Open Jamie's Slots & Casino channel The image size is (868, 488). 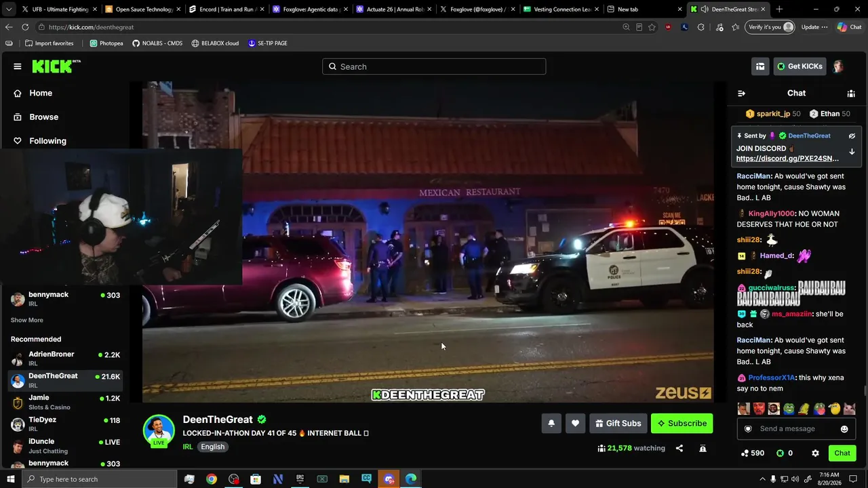(65, 403)
